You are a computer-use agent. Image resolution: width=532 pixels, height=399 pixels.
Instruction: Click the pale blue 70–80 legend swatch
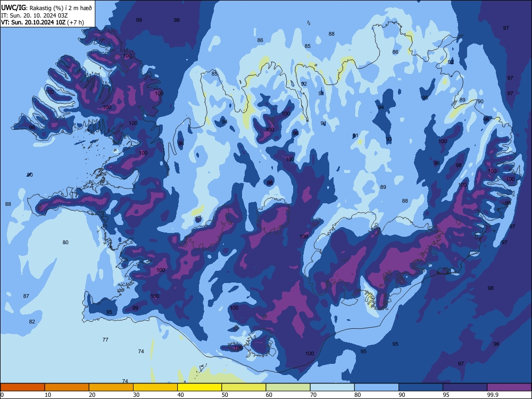pos(332,387)
